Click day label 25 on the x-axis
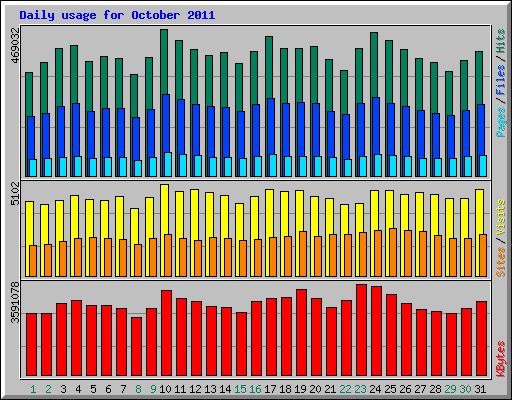 390,389
